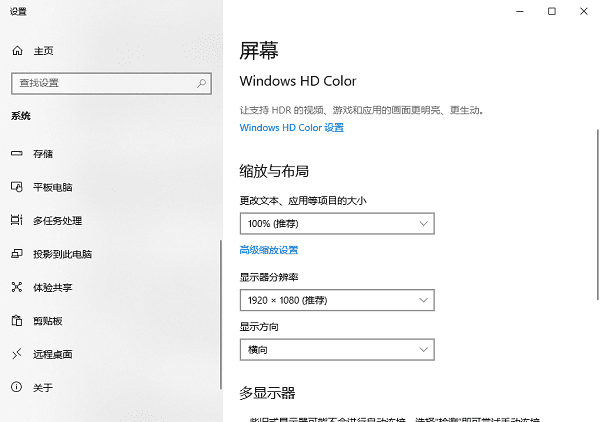Click the Tablet (平板电脑) icon
Viewport: 600px width, 422px height.
click(16, 187)
